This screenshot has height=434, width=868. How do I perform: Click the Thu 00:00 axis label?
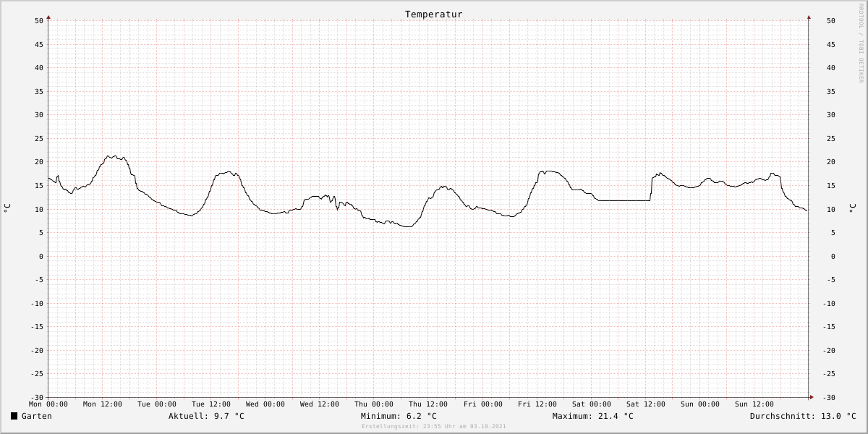[374, 404]
